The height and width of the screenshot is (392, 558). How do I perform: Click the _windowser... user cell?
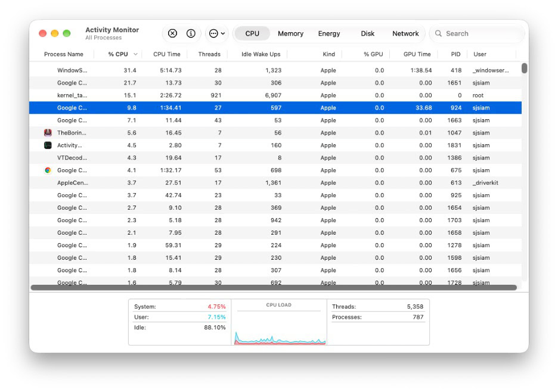pos(491,70)
